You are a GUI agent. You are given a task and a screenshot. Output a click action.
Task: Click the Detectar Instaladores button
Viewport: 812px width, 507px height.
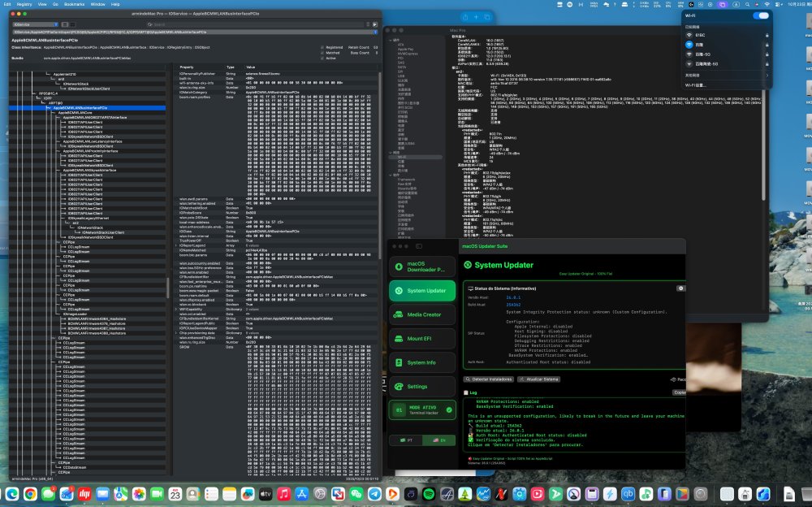pyautogui.click(x=489, y=379)
